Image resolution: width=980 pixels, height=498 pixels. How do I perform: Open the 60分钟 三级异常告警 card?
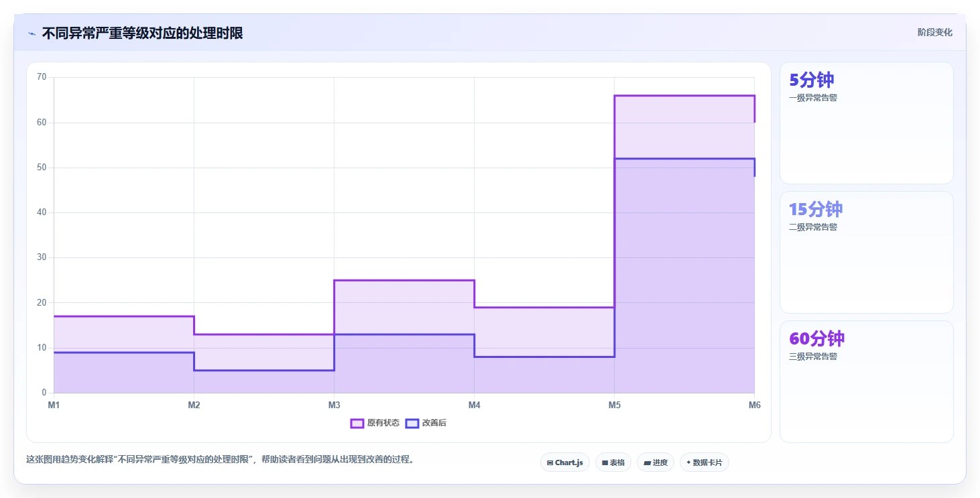click(x=866, y=381)
